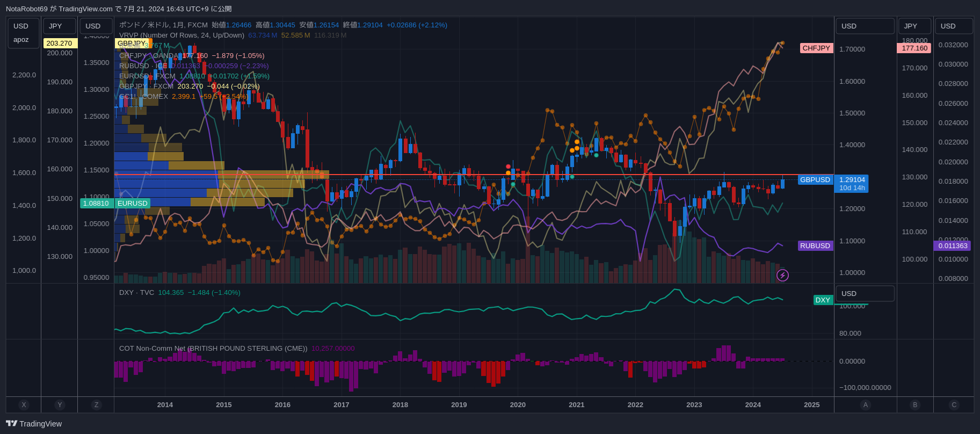Open the TradingView logo link

pos(34,424)
